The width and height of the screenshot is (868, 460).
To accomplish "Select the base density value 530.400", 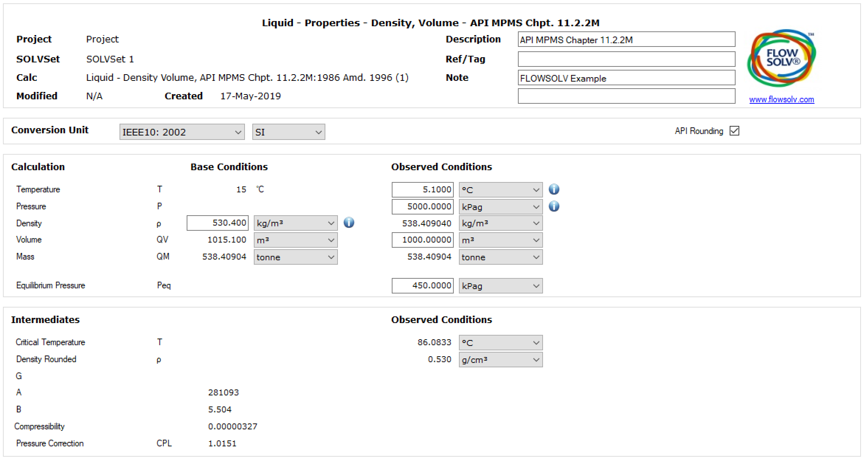I will [217, 223].
